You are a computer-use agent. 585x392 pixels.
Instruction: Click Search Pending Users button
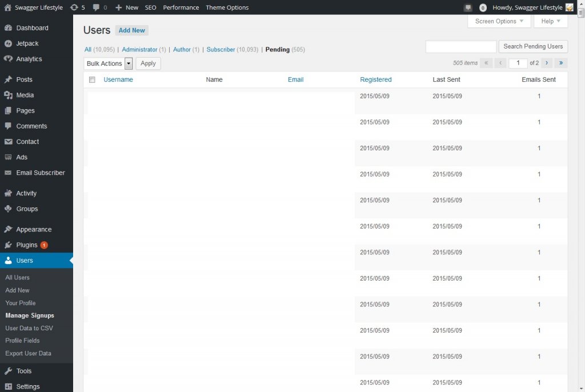533,46
